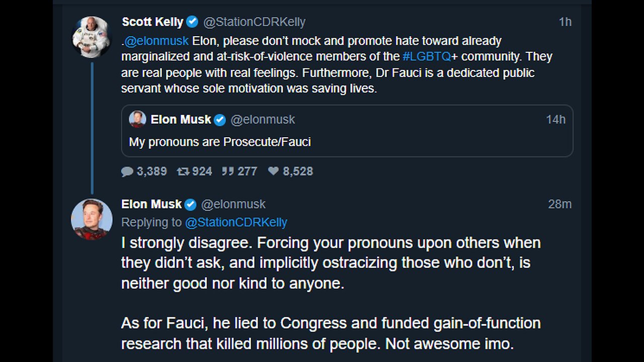644x362 pixels.
Task: Open the 28m timestamp on Elon's reply
Action: [x=559, y=204]
